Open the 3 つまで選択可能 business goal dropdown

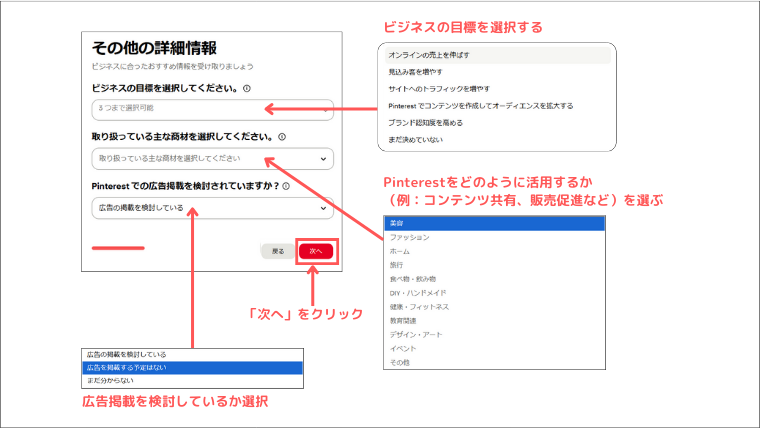point(212,110)
